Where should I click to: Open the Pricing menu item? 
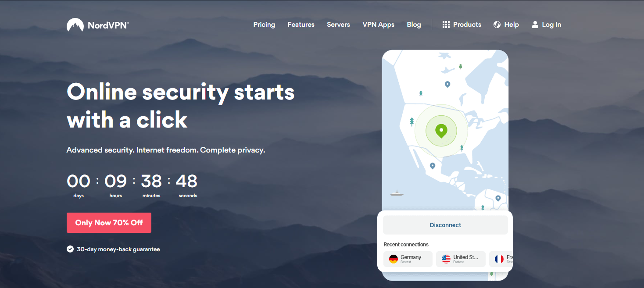tap(264, 25)
